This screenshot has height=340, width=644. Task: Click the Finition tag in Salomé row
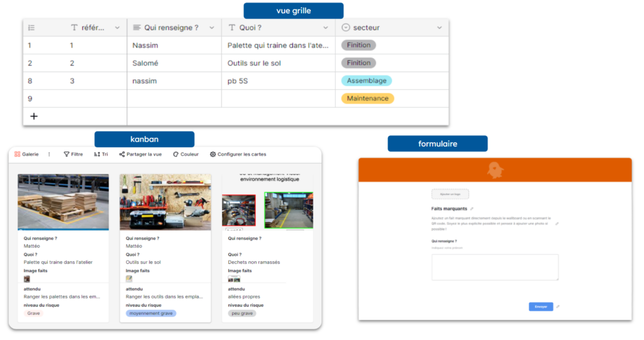point(358,63)
